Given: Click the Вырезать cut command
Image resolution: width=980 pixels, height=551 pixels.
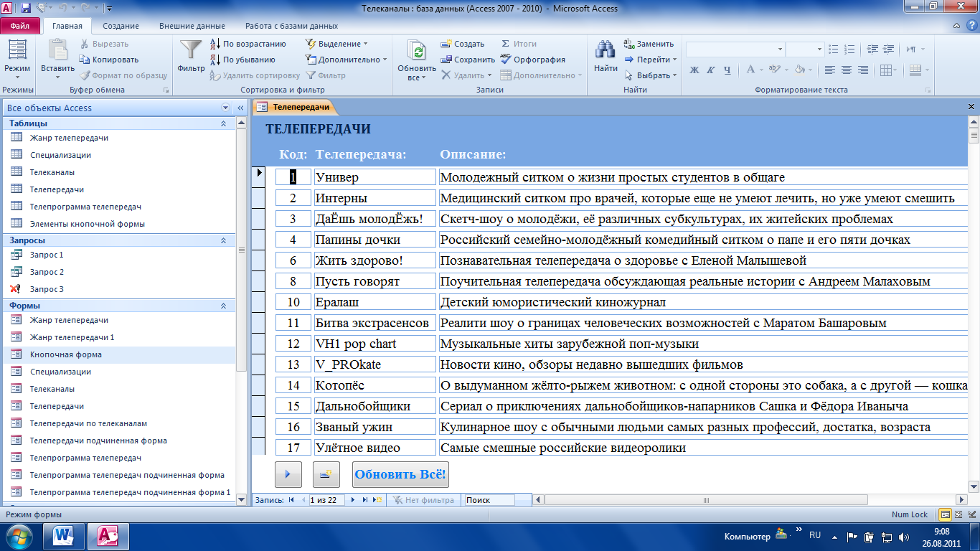Looking at the screenshot, I should point(104,44).
